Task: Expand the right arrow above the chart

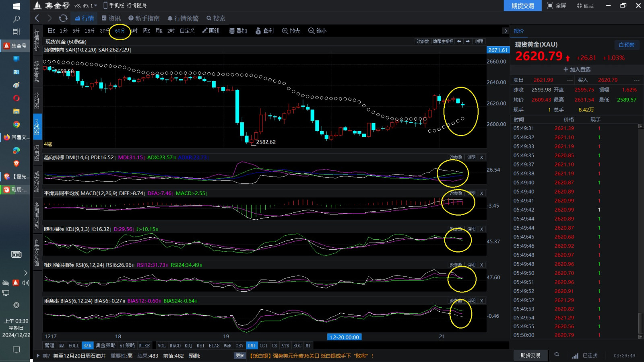Action: (x=506, y=31)
